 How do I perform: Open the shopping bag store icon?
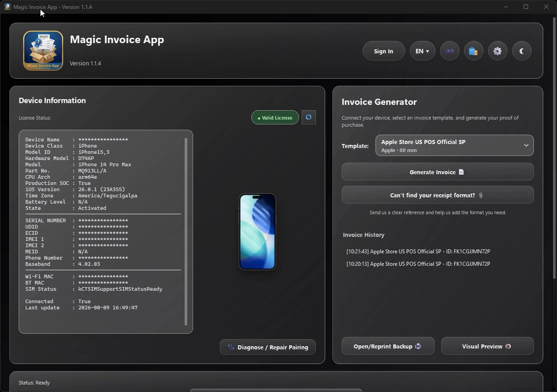(473, 51)
